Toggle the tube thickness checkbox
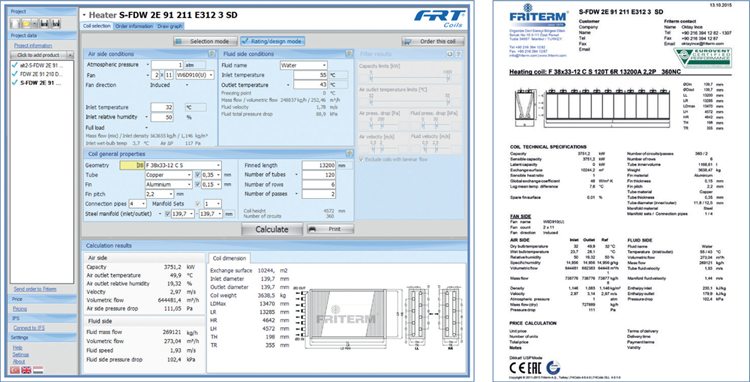Screen dimensions: 750x382 (x=198, y=175)
